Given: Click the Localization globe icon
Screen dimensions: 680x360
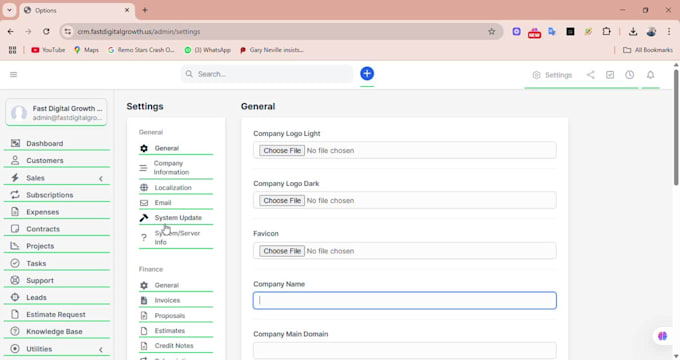Looking at the screenshot, I should [144, 187].
